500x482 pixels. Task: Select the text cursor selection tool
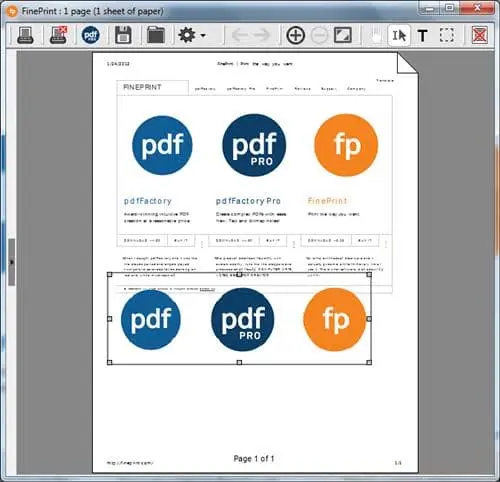pos(399,35)
